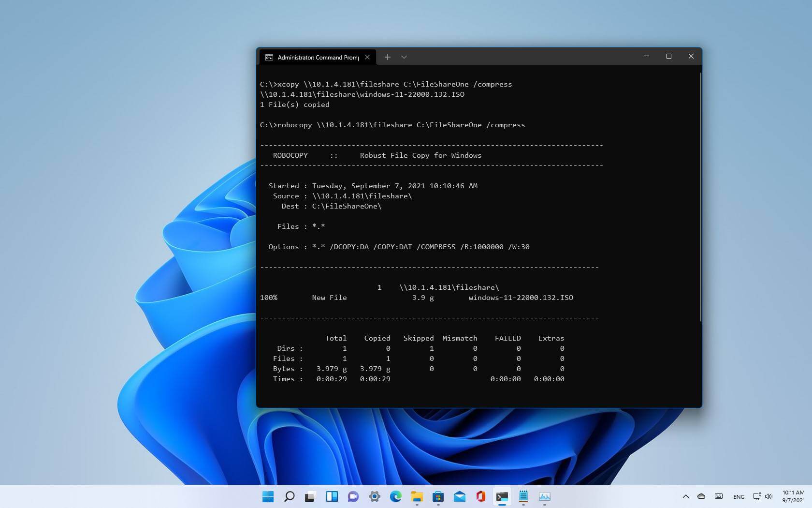
Task: Open Windows Search
Action: point(289,497)
